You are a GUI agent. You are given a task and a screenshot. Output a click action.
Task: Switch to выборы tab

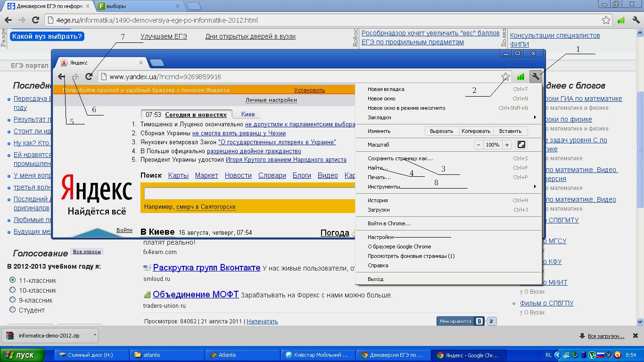coord(140,7)
